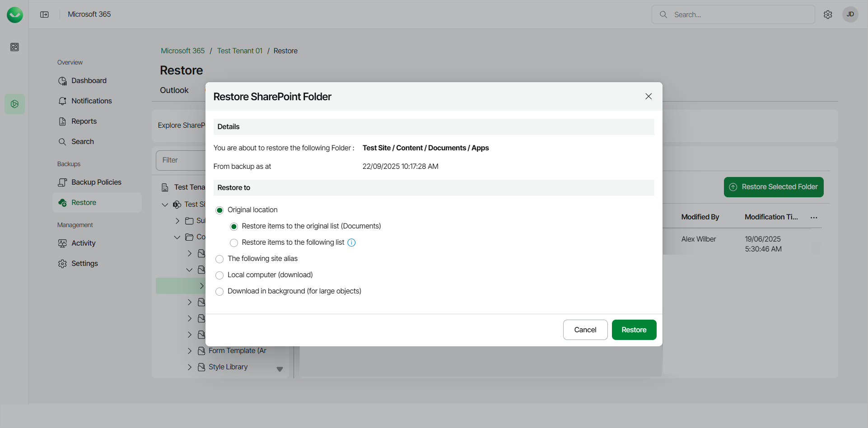Open the Dashboard sidebar item
The width and height of the screenshot is (868, 428).
89,81
